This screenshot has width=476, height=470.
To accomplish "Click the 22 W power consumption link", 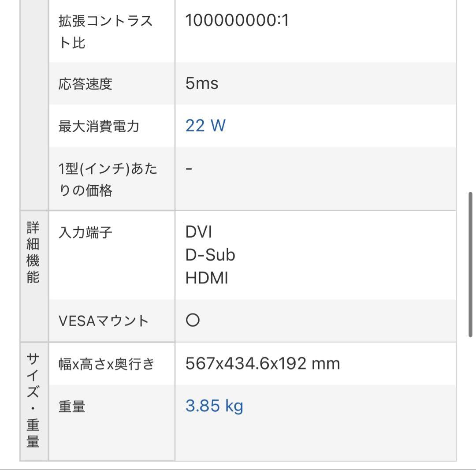I will 205,126.
